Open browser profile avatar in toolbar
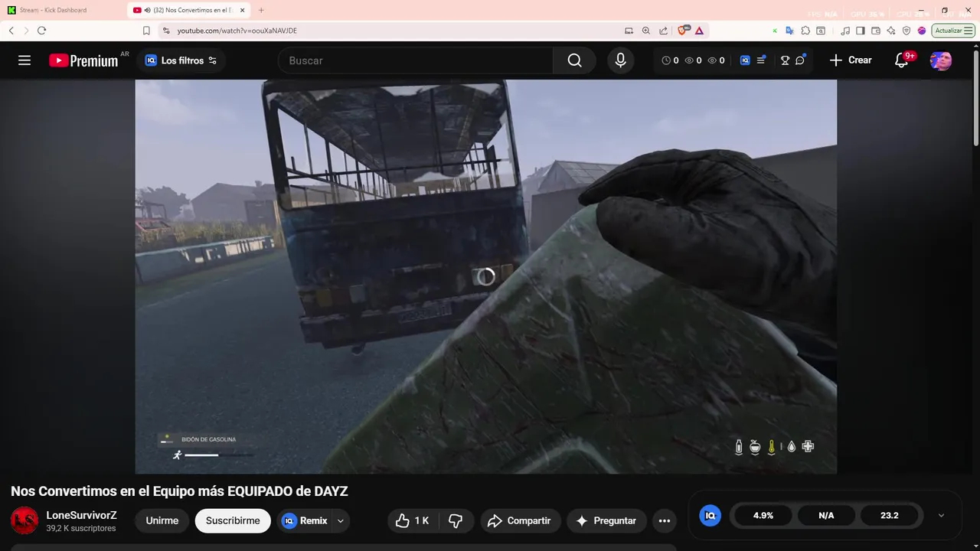Screen dimensions: 980x551 pos(922,31)
